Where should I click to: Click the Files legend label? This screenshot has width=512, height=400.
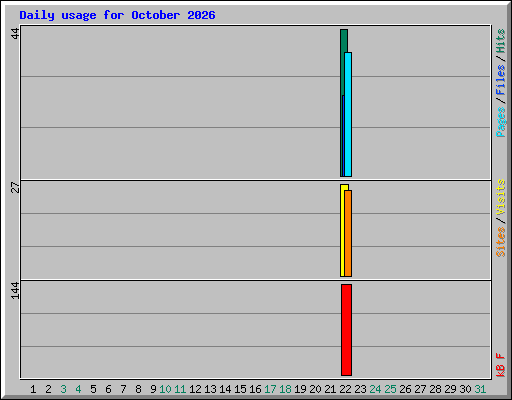click(501, 80)
